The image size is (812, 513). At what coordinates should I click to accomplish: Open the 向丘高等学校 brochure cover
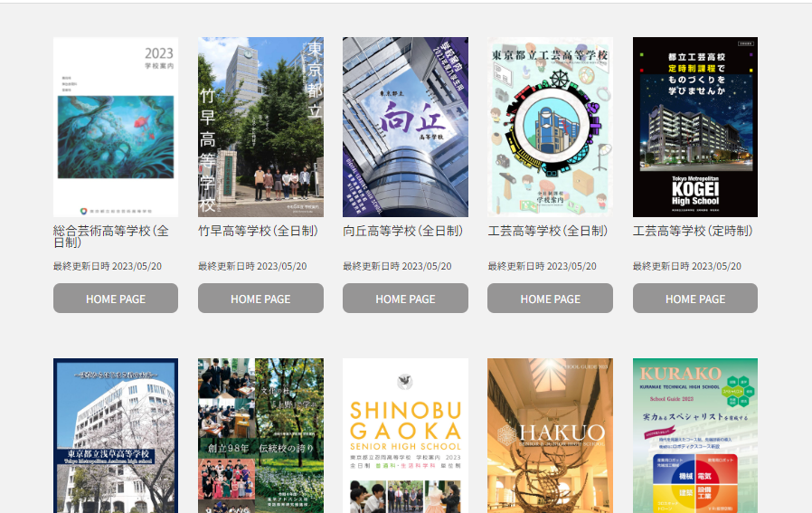click(x=405, y=127)
